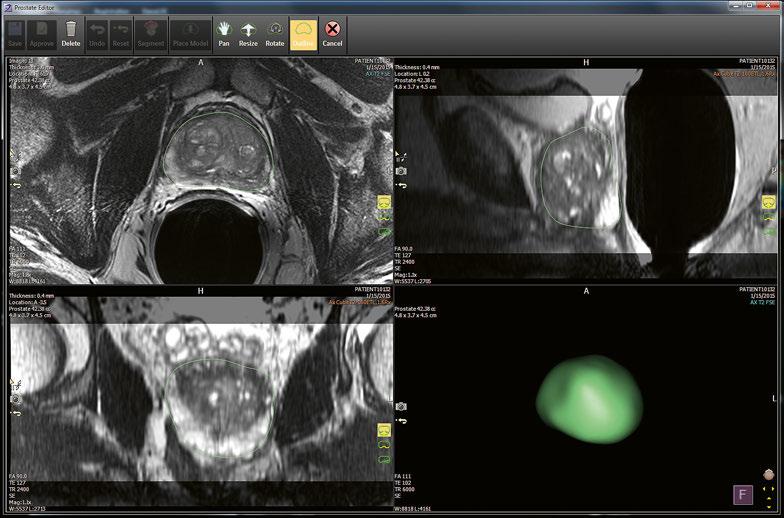
Task: Choose the Place Model tool
Action: pos(190,34)
